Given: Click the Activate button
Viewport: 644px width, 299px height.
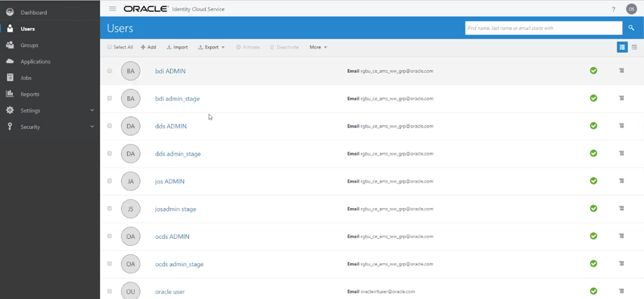Looking at the screenshot, I should pos(248,47).
